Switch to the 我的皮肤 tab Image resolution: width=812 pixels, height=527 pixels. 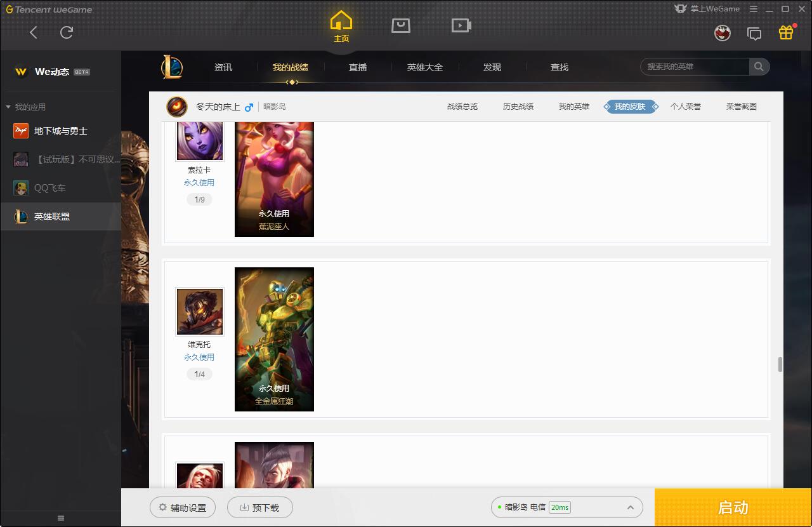point(630,107)
